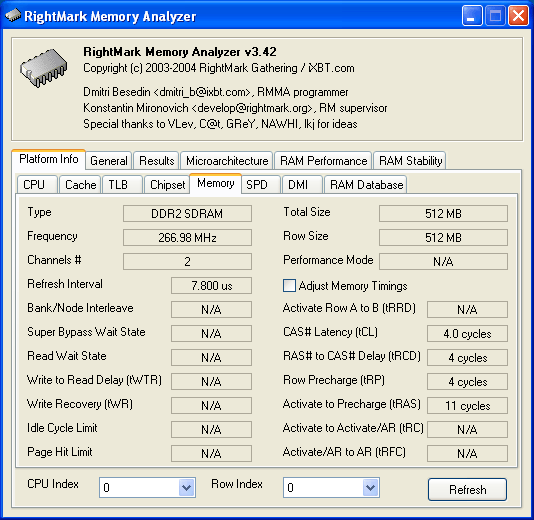This screenshot has height=520, width=534.
Task: Click the Total Size value field
Action: coord(443,214)
